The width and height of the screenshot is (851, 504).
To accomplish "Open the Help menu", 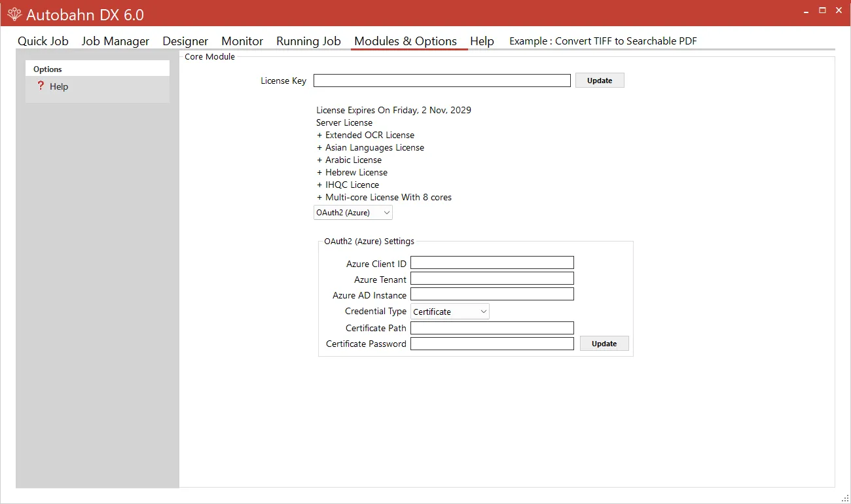I will tap(482, 41).
